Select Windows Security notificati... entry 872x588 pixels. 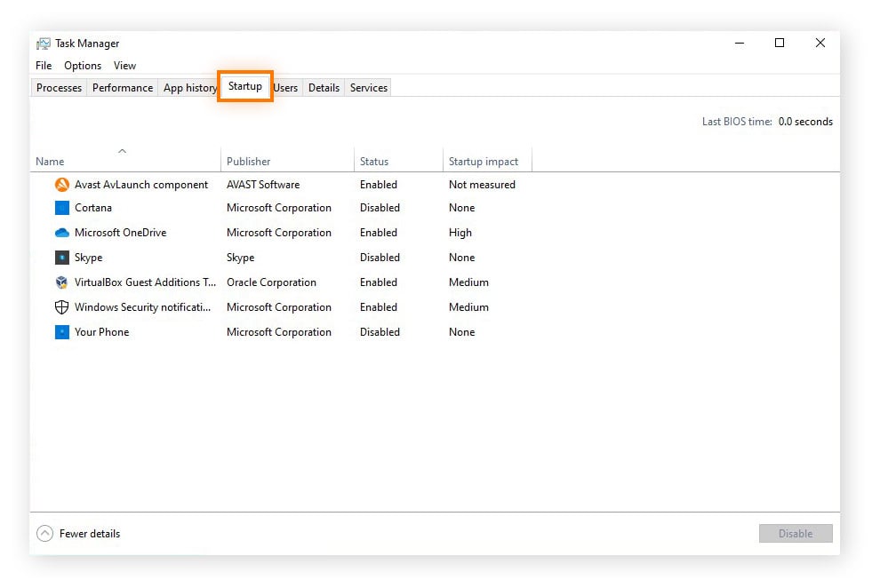143,306
